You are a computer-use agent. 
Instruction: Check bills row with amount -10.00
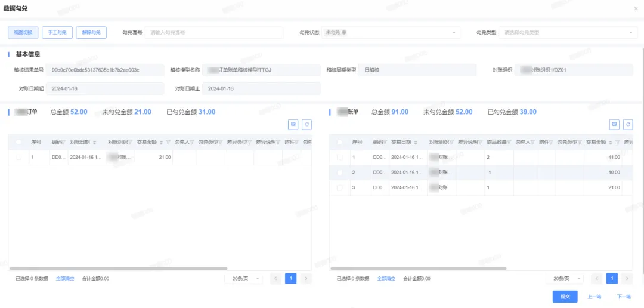coord(340,173)
